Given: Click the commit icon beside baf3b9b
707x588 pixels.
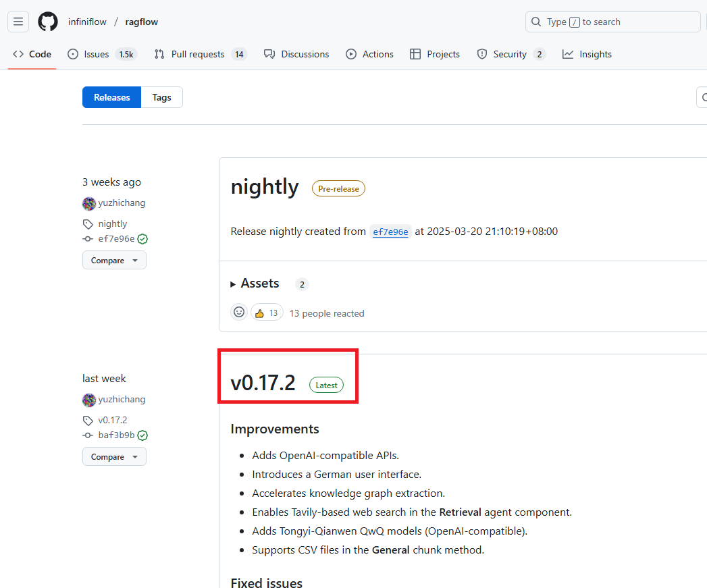Looking at the screenshot, I should pyautogui.click(x=88, y=435).
